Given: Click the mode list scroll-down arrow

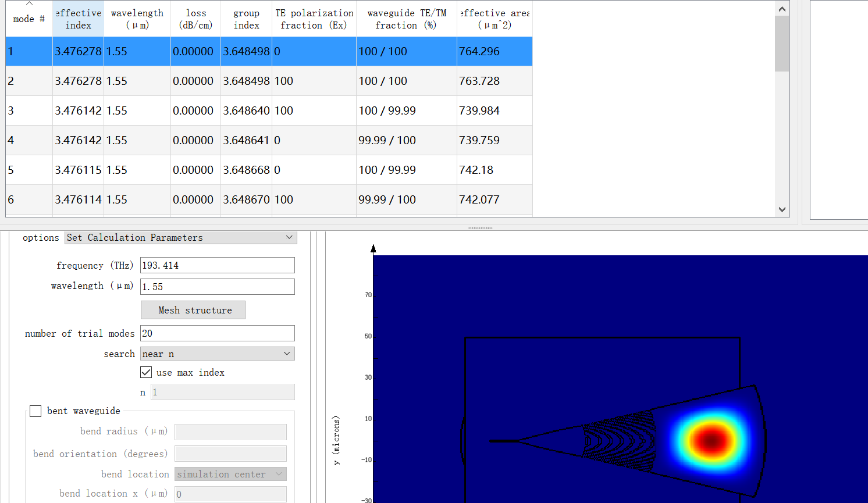Looking at the screenshot, I should (x=782, y=209).
